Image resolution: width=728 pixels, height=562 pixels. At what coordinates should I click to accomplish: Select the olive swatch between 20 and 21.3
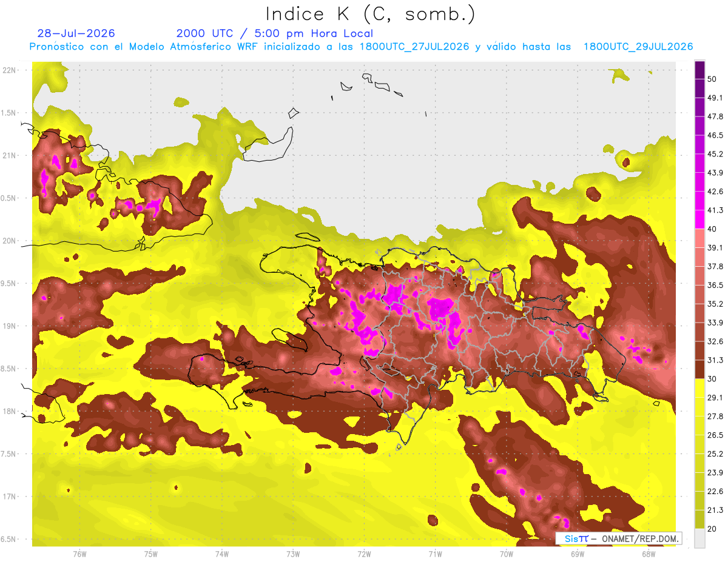(700, 520)
